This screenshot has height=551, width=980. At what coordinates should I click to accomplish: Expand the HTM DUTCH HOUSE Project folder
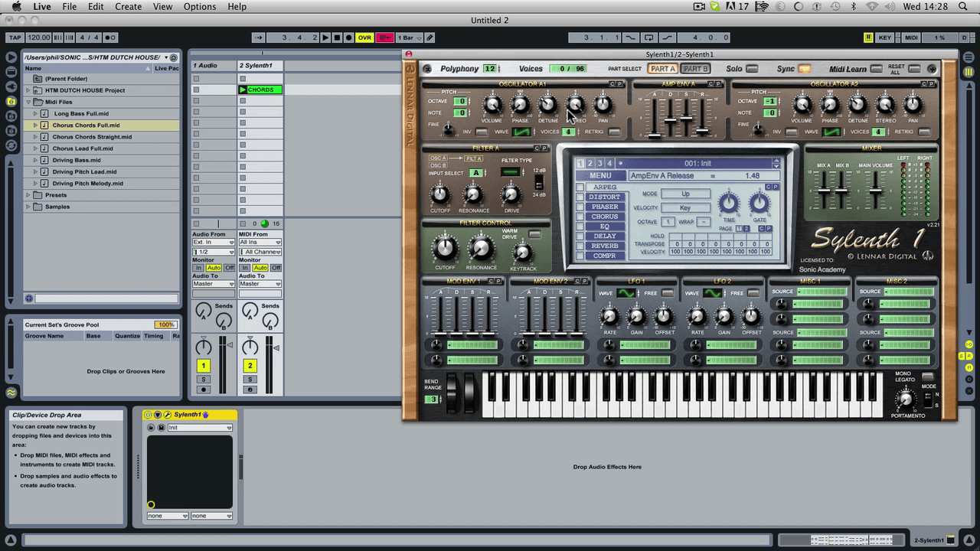29,90
